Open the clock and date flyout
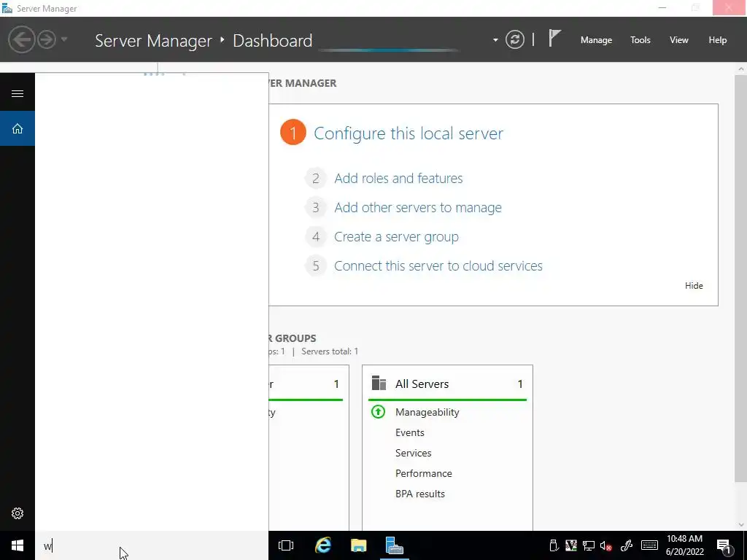The height and width of the screenshot is (560, 747). (x=684, y=545)
